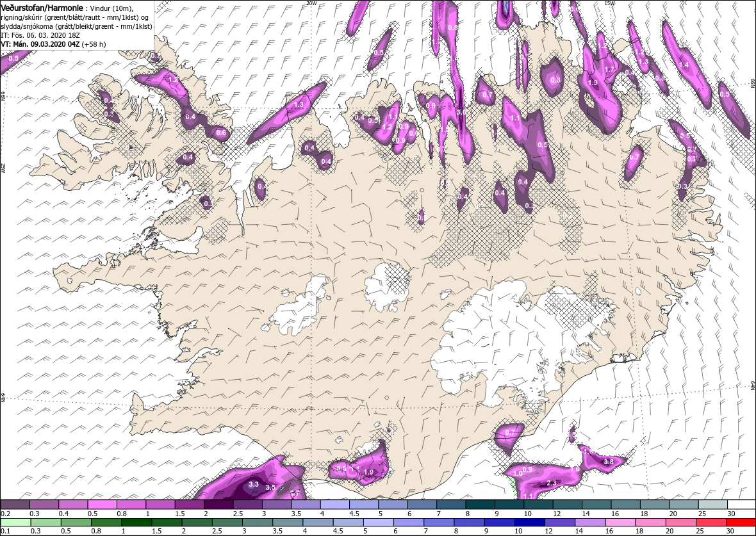Pick the navy blue 10 rain legend swatch
Screen dimensions: 756x536
tap(529, 523)
